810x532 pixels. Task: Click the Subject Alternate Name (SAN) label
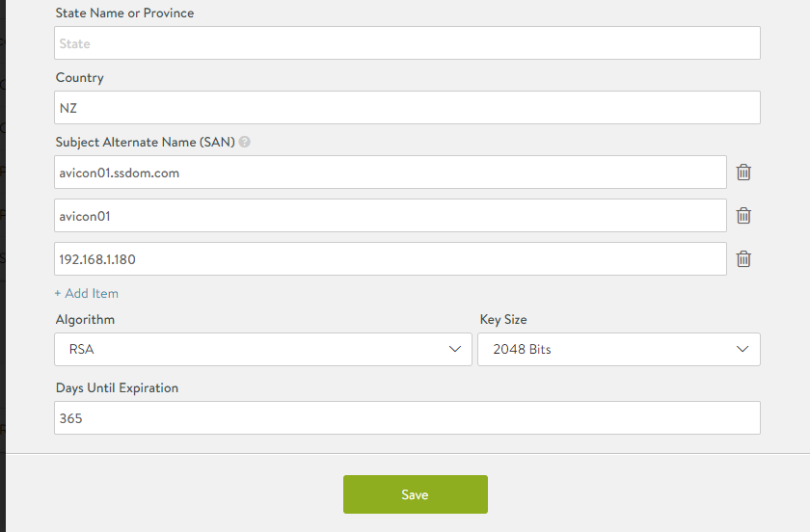coord(146,142)
